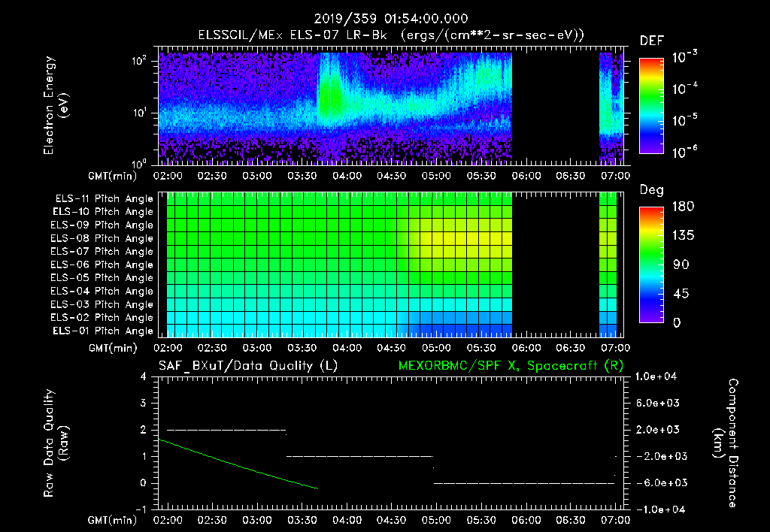Click the green spacecraft SPF X trace line
The height and width of the screenshot is (532, 770).
click(238, 464)
